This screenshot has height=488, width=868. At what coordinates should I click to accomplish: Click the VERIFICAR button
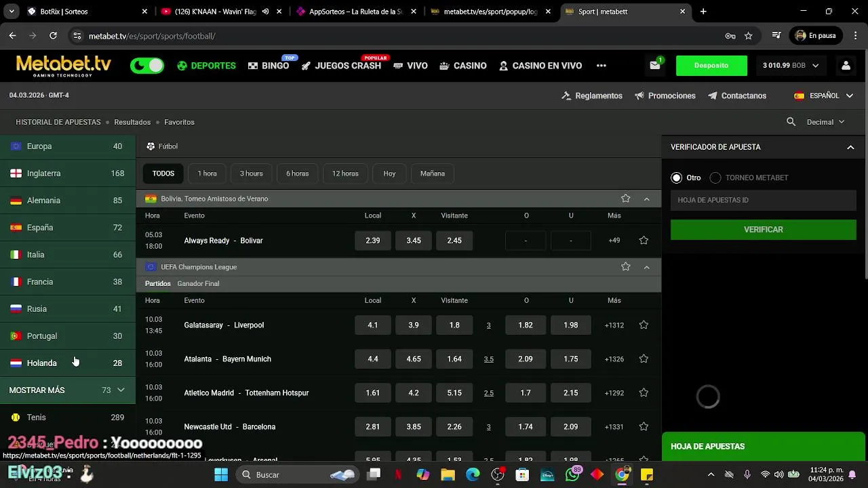(764, 230)
